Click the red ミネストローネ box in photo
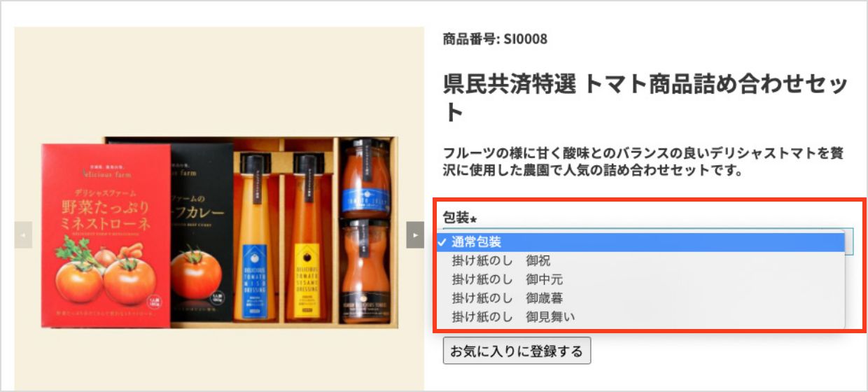 click(106, 235)
